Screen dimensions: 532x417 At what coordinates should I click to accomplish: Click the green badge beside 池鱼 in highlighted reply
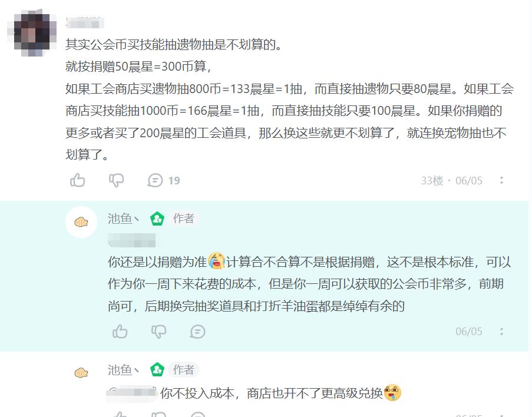click(x=157, y=219)
